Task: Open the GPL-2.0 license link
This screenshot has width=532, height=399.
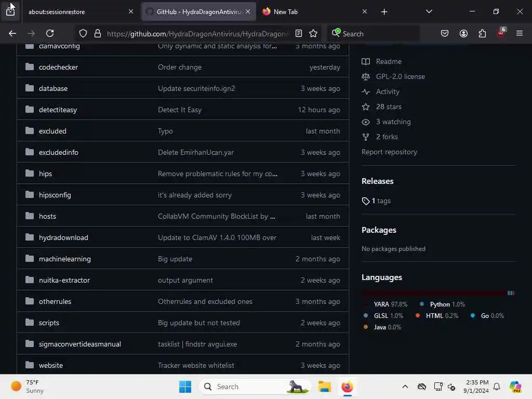Action: click(401, 77)
